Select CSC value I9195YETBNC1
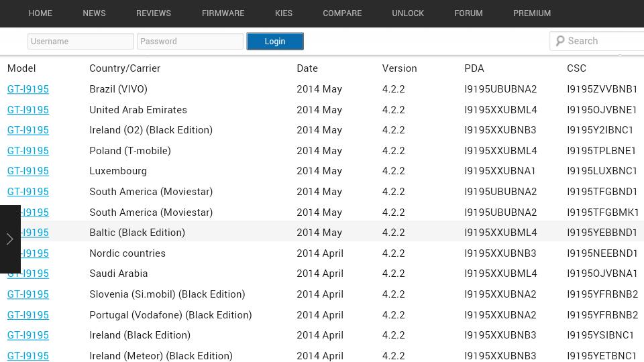644x362 pixels. (x=602, y=355)
